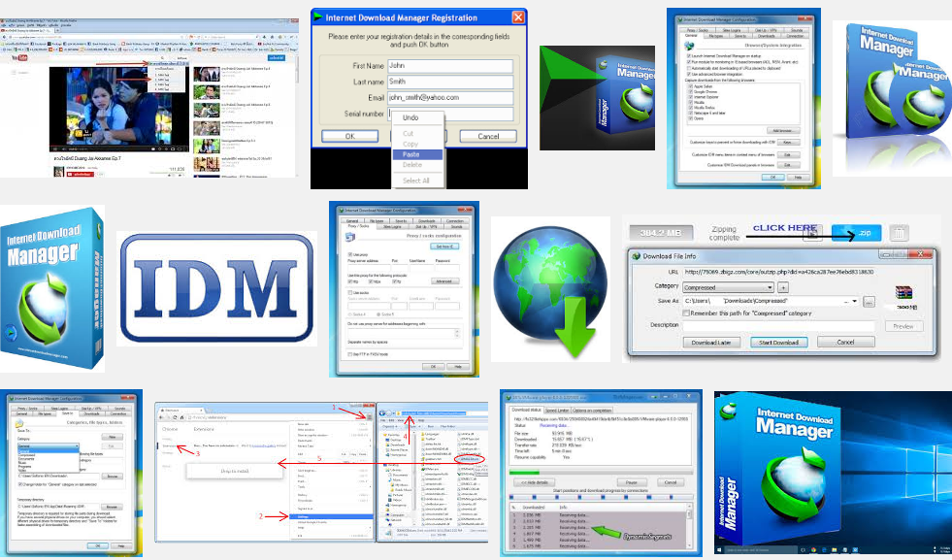Click the Email field containing john_smith@yahoo.com
Screen dimensions: 952x560
point(450,97)
